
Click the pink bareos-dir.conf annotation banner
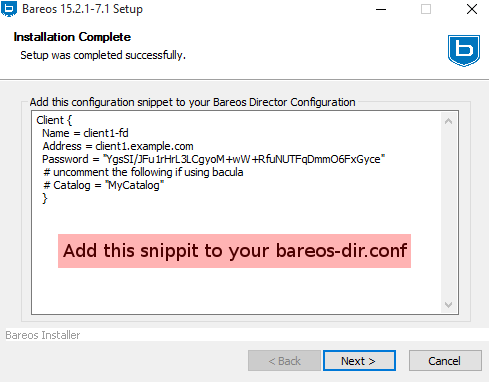click(234, 251)
